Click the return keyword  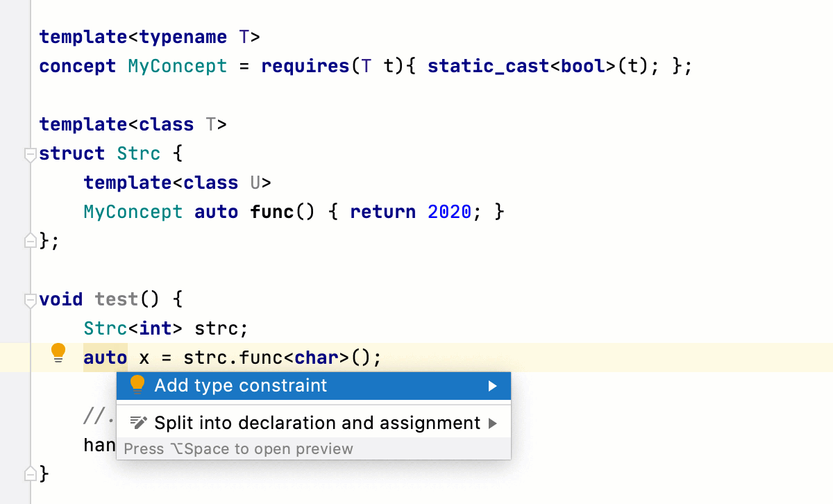point(383,212)
